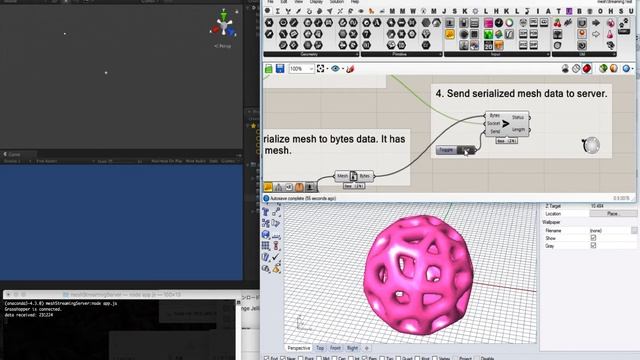Pick the pink colour swatch component icon
The height and width of the screenshot is (360, 640).
coord(488,23)
